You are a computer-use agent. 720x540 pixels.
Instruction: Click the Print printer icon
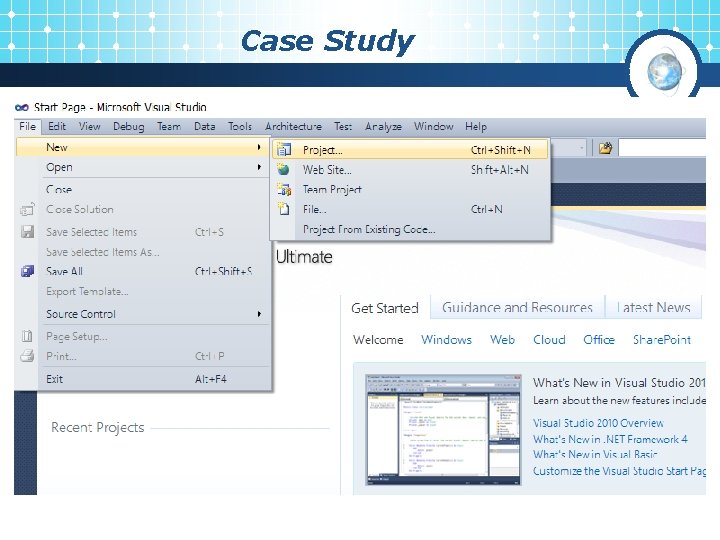click(27, 355)
